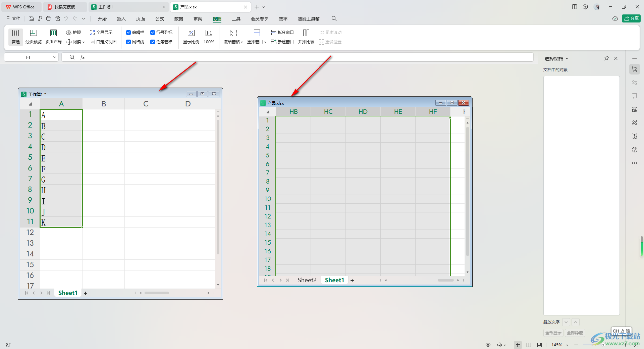Click the selection arrow icon in right sidebar
Viewport: 644px width, 349px height.
pyautogui.click(x=635, y=69)
